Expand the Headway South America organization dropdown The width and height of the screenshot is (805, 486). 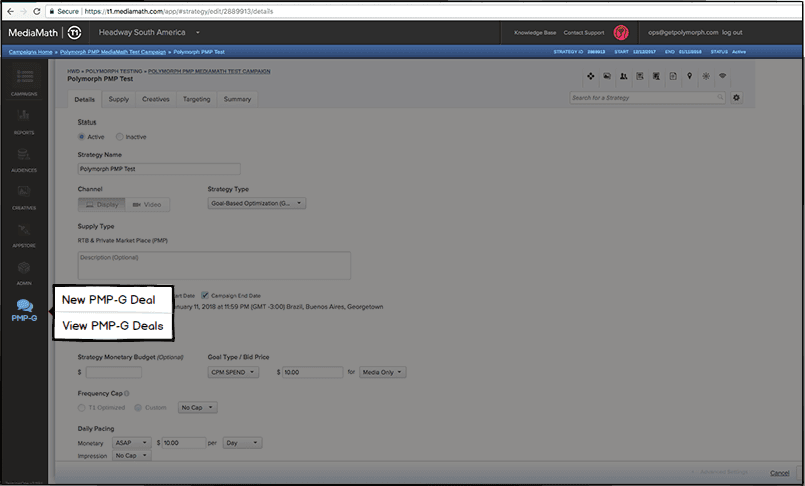tap(149, 32)
